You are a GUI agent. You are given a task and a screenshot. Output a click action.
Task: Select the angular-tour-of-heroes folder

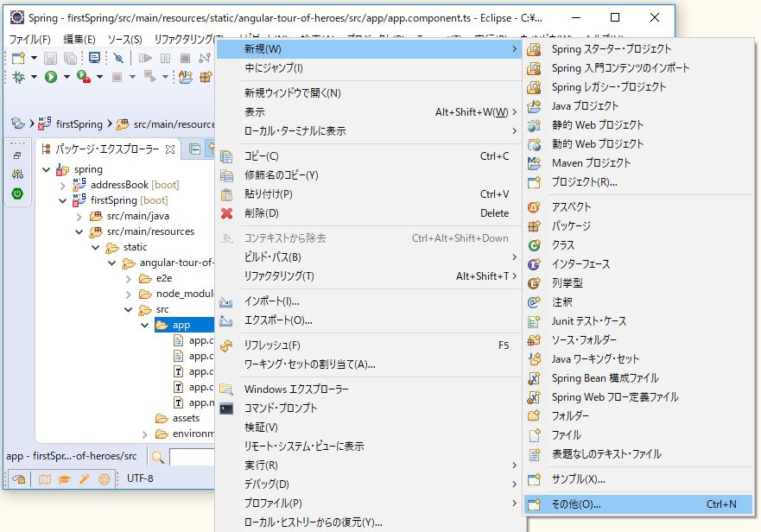pos(177,263)
